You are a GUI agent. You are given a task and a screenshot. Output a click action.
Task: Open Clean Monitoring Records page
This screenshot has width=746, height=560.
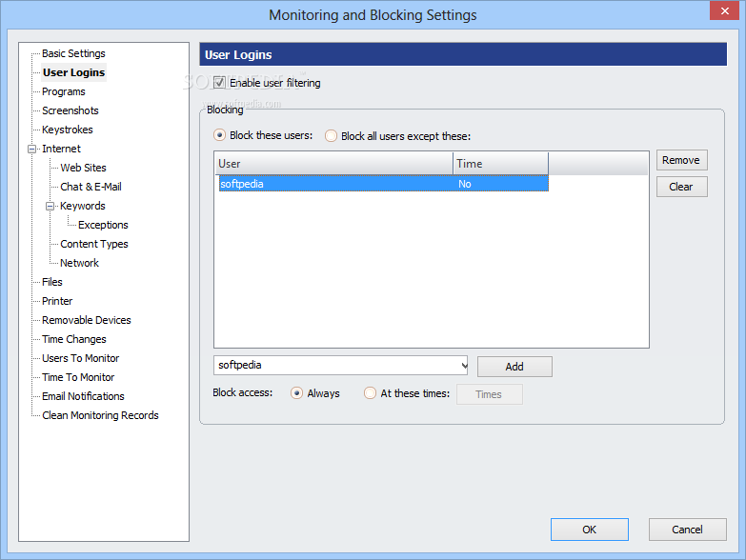[100, 414]
